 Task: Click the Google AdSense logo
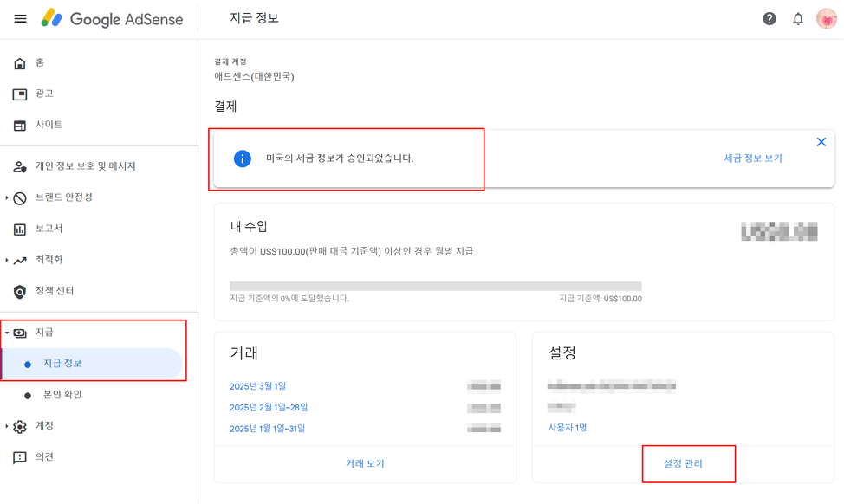(x=113, y=18)
